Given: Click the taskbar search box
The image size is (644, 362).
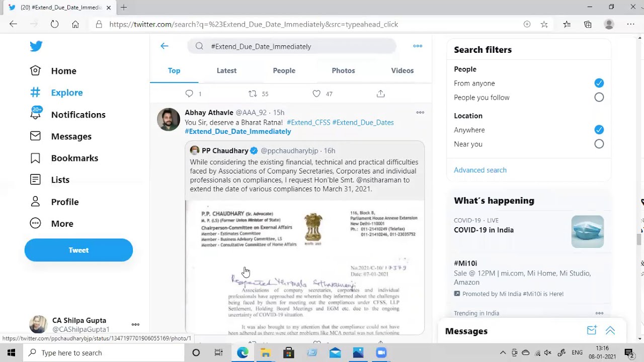Looking at the screenshot, I should [x=104, y=353].
